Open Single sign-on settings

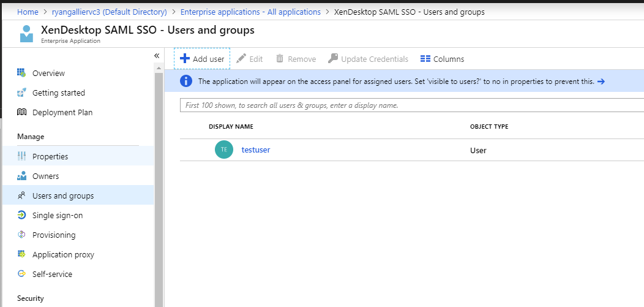(x=78, y=215)
